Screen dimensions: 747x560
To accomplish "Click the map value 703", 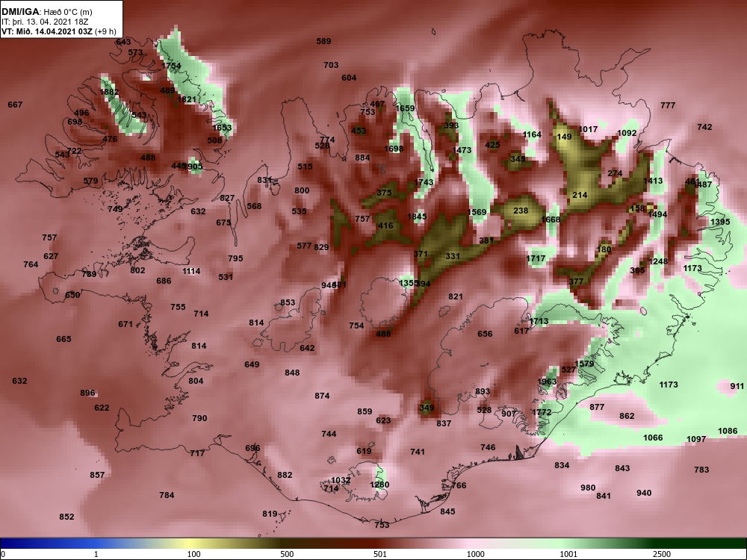I will click(x=331, y=65).
